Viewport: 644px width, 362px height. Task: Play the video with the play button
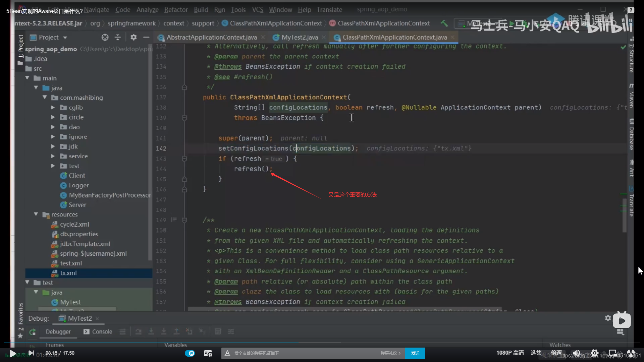tap(12, 353)
